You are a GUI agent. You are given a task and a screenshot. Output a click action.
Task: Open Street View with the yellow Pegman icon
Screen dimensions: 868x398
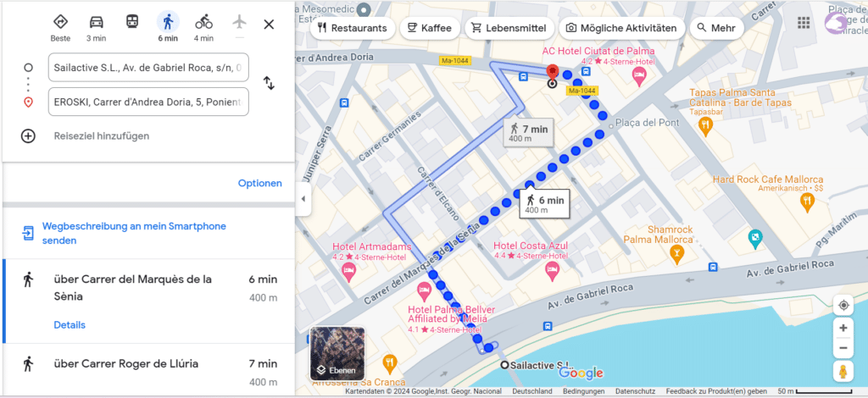tap(843, 372)
